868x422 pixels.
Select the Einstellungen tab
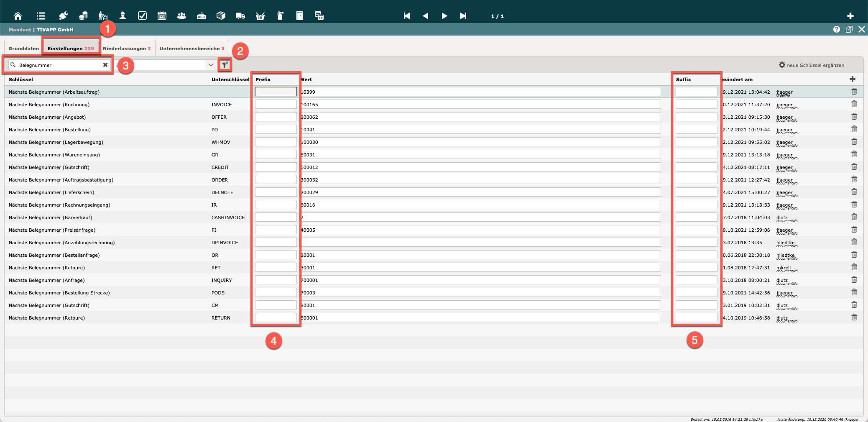[x=71, y=49]
